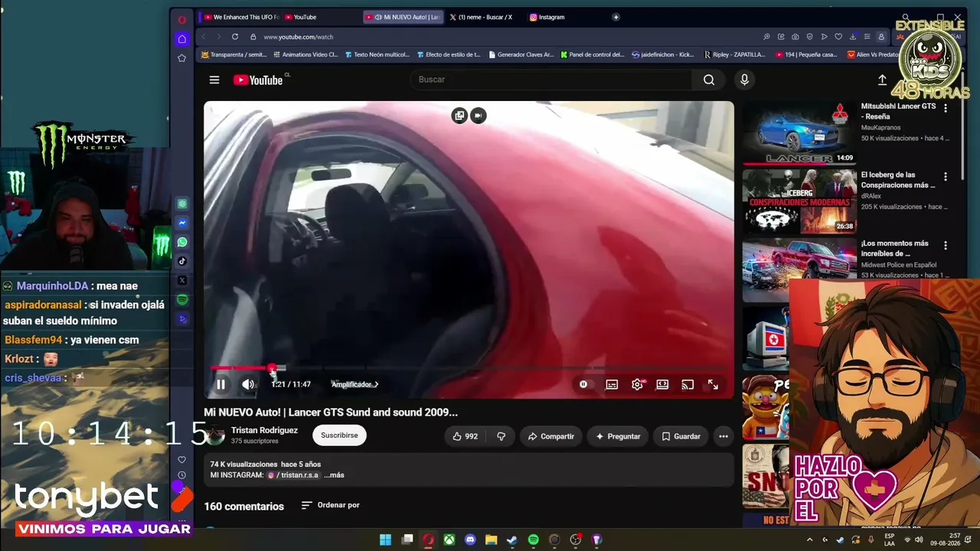Open Tristan Rodriguez channel name link
Viewport: 980px width, 551px height.
click(264, 430)
